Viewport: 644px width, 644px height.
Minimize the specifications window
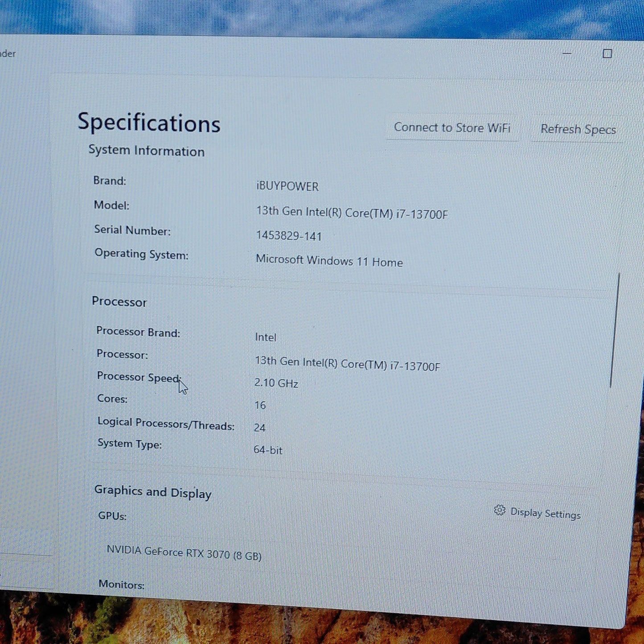pyautogui.click(x=567, y=53)
